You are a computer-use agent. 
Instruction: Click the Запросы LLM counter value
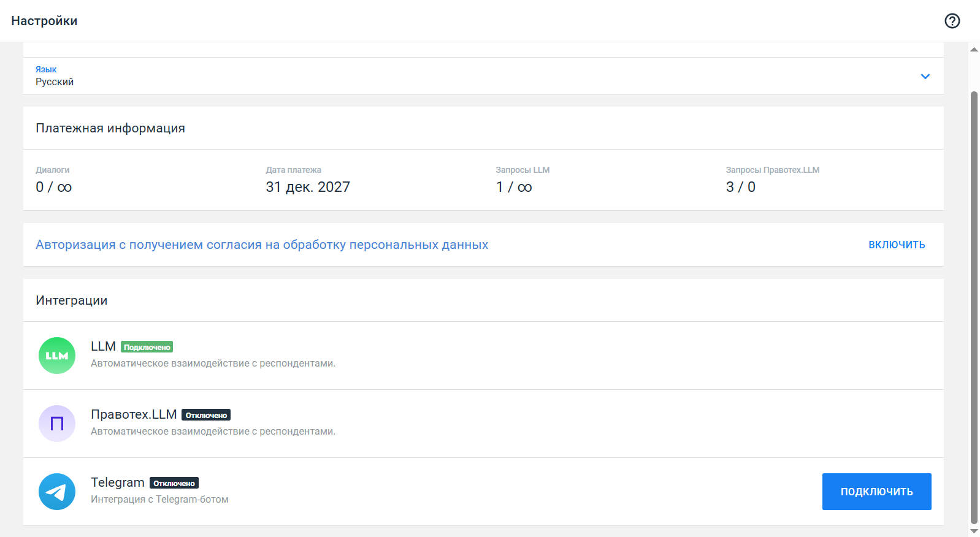click(514, 187)
